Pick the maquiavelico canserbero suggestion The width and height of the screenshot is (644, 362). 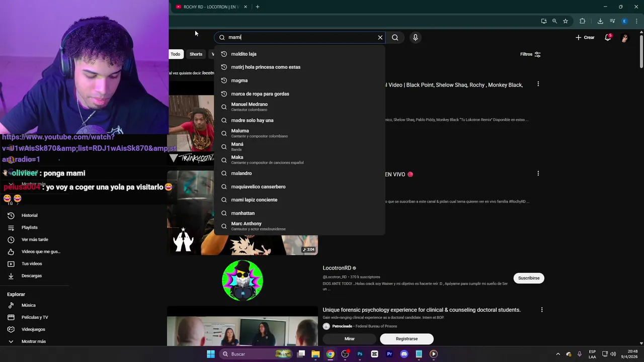pos(299,187)
